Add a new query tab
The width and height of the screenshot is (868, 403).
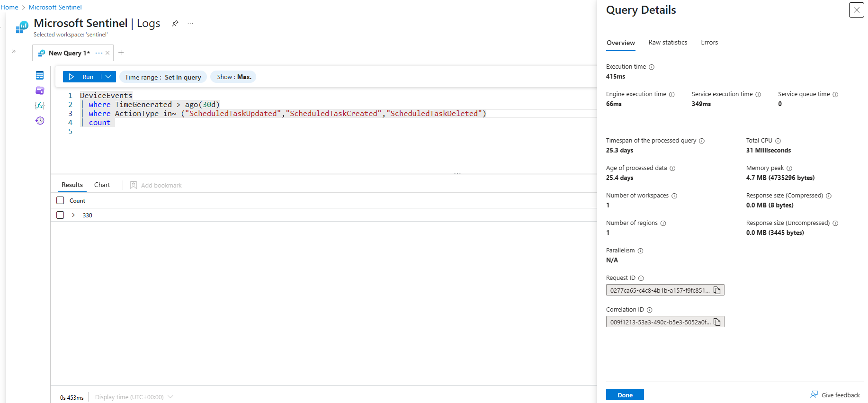121,53
